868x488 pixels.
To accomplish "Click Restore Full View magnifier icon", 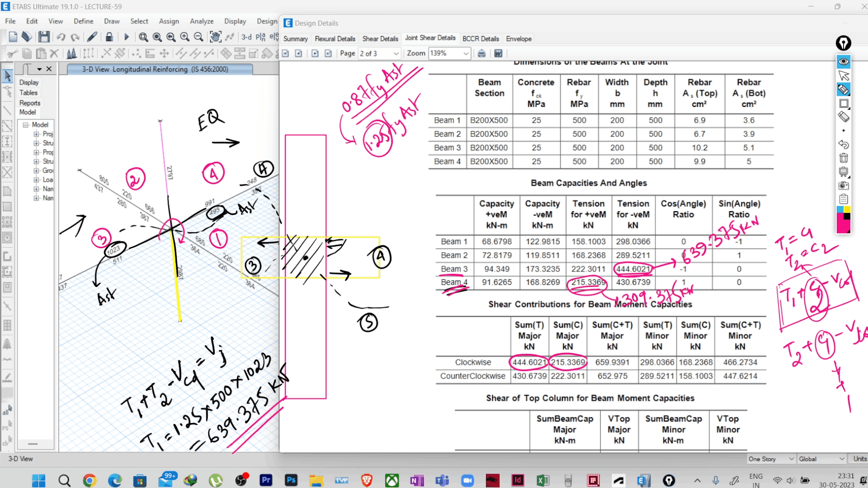I will click(x=157, y=37).
